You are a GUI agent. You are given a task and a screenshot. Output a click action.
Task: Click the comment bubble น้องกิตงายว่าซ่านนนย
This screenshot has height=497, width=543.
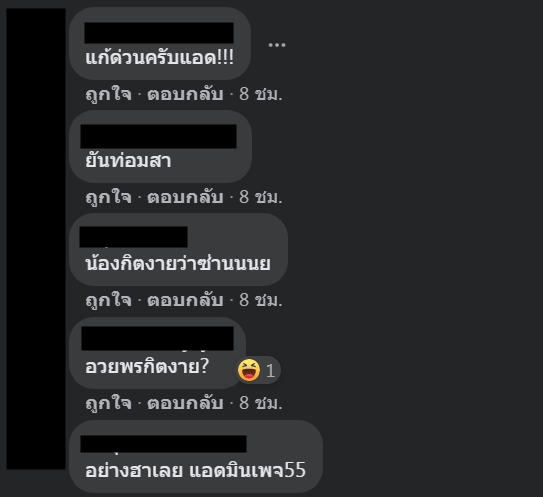pos(178,250)
